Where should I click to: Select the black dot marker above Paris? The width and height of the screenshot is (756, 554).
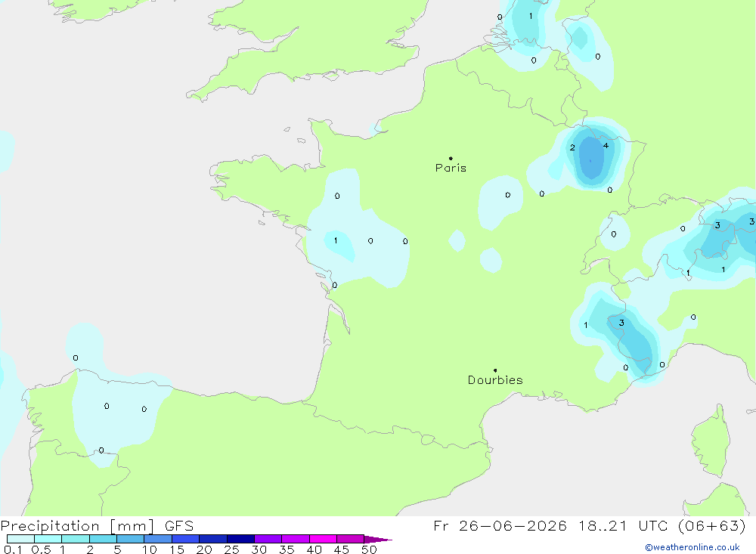click(x=451, y=158)
